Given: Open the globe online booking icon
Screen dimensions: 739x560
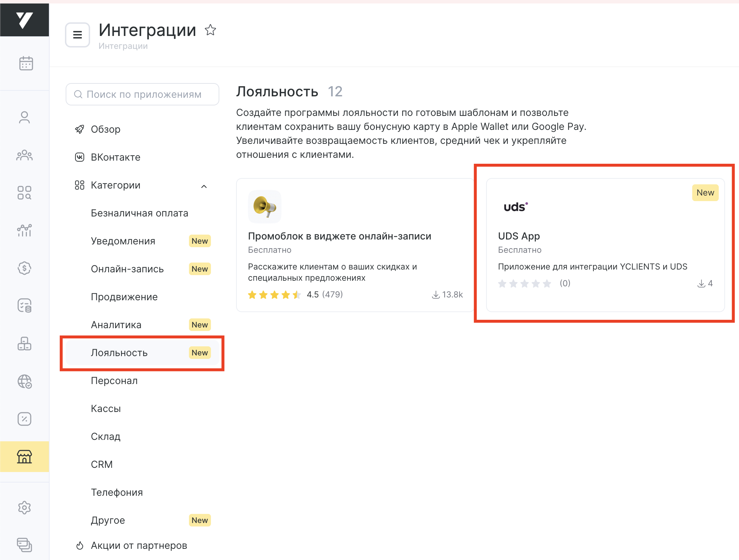Looking at the screenshot, I should [24, 381].
